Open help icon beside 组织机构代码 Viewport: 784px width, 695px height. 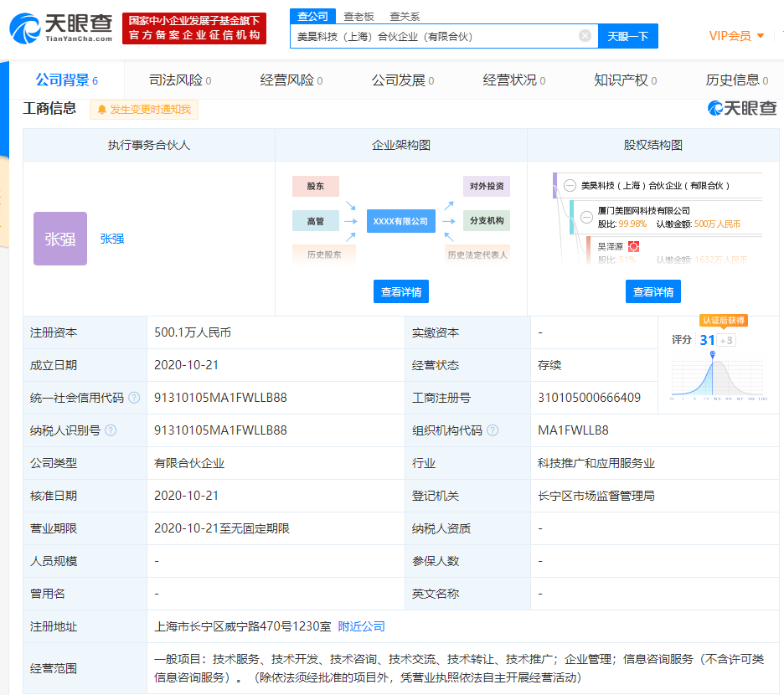(493, 430)
